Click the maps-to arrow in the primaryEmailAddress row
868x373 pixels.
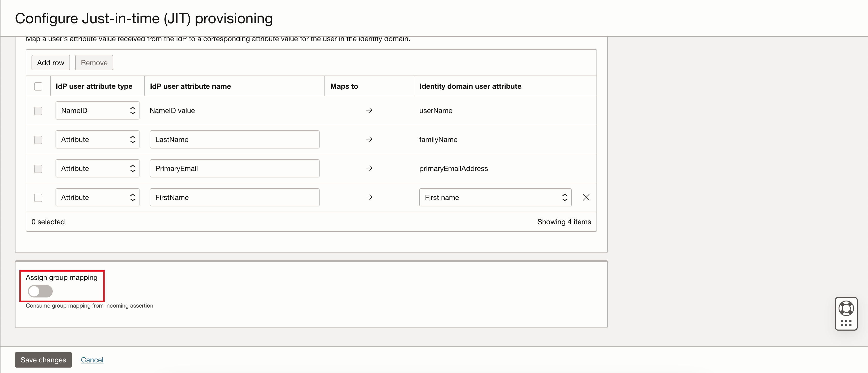pyautogui.click(x=369, y=168)
